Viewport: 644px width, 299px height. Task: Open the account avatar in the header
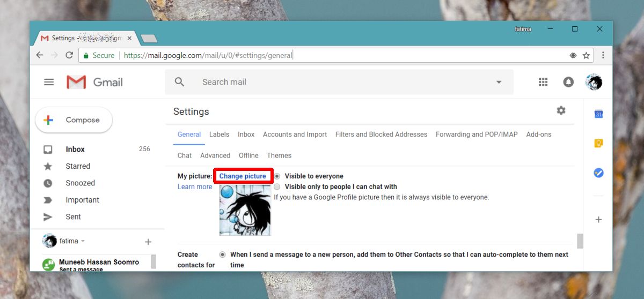pos(594,82)
